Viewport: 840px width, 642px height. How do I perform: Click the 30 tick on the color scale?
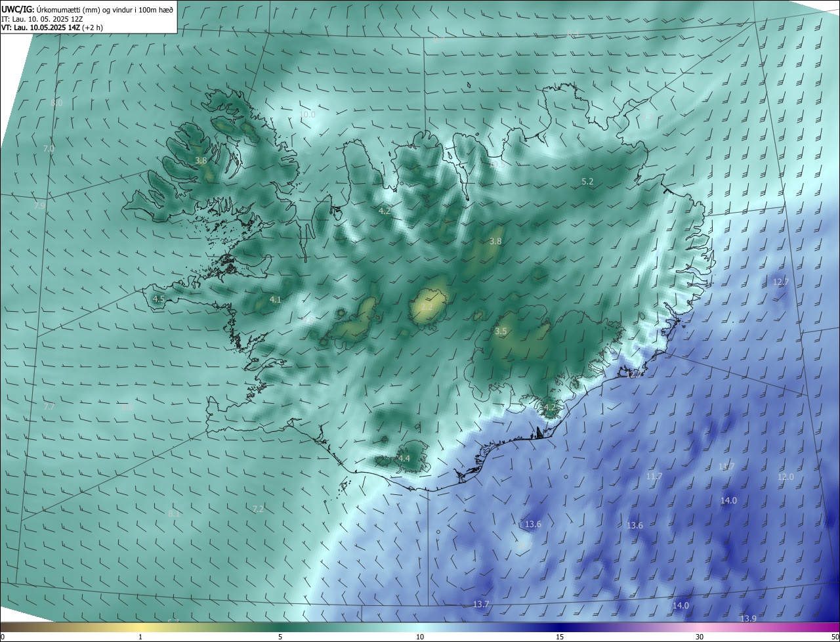(700, 637)
